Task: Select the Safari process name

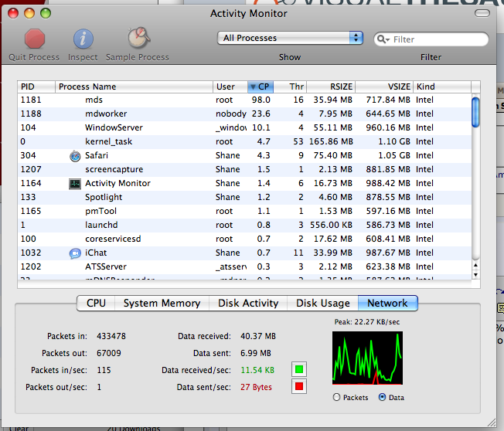Action: (x=97, y=155)
